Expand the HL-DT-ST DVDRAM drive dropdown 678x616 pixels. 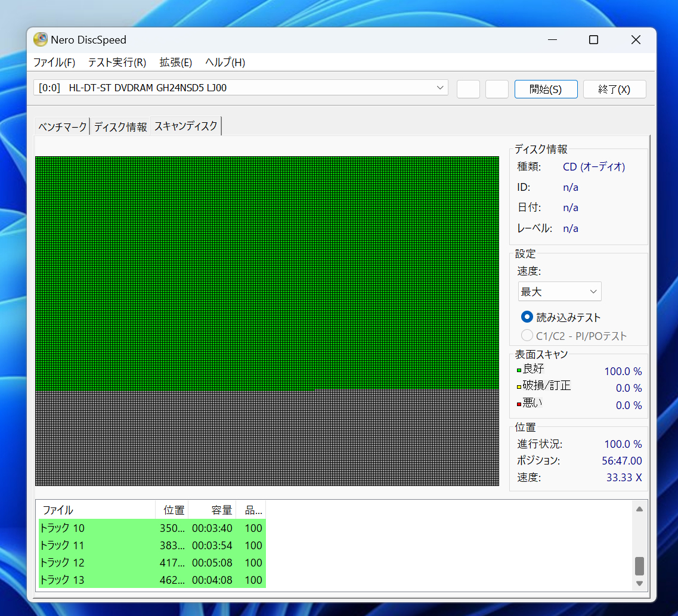(x=440, y=88)
